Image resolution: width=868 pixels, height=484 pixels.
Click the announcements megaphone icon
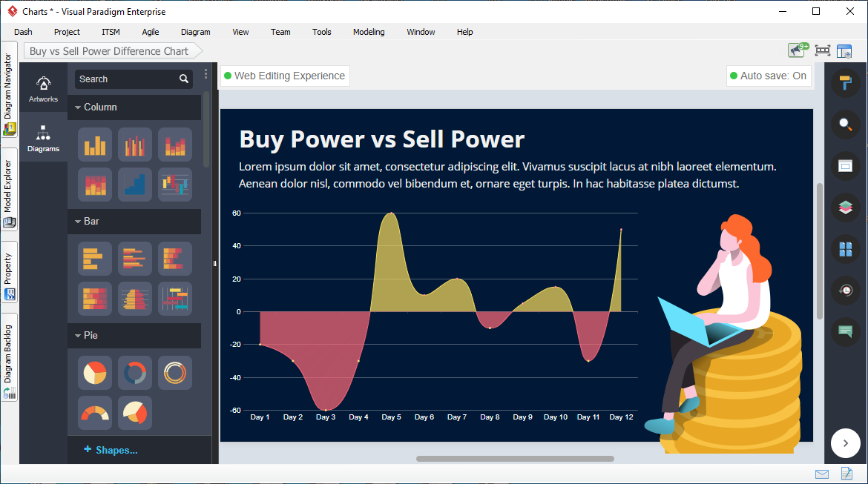coord(798,50)
